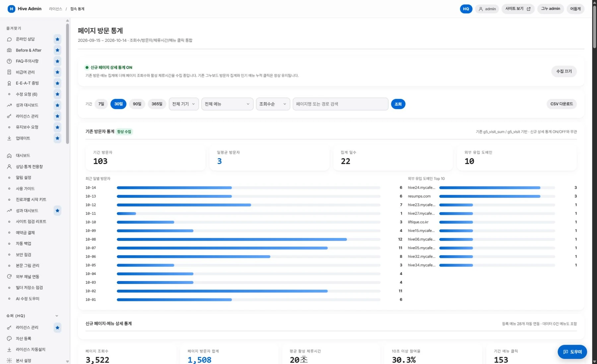Collapse the 슈퍼 (HQ) sidebar section
597x364 pixels.
(x=57, y=316)
